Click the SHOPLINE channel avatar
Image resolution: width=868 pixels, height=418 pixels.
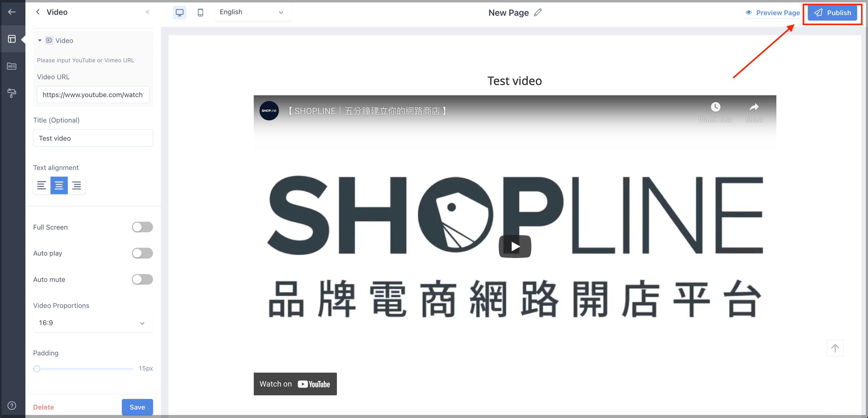click(x=269, y=111)
